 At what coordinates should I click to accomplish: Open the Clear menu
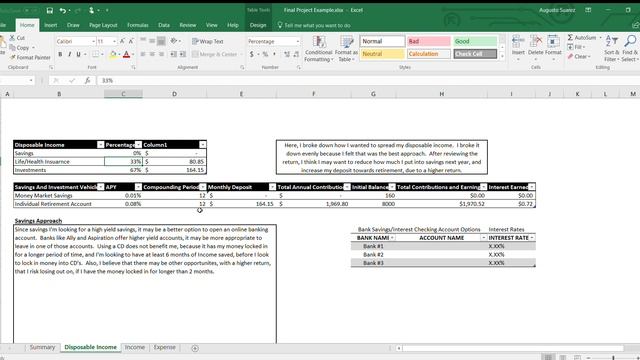[579, 56]
